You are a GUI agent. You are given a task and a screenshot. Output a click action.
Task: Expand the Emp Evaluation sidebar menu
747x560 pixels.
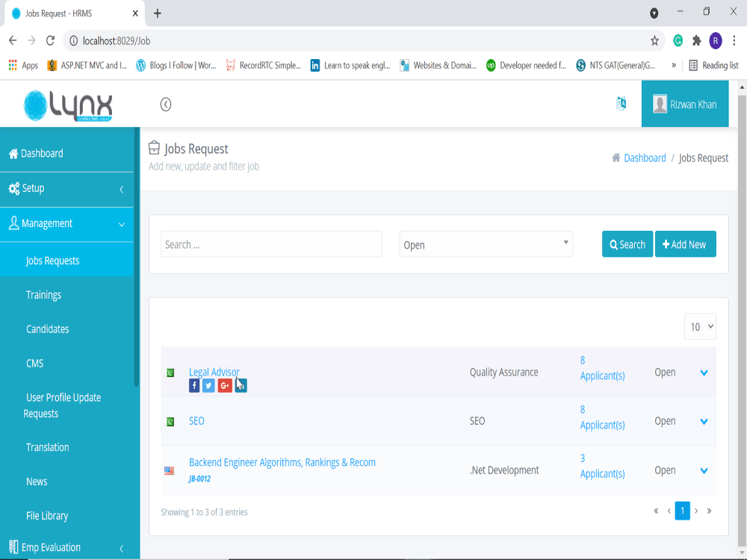[x=66, y=547]
